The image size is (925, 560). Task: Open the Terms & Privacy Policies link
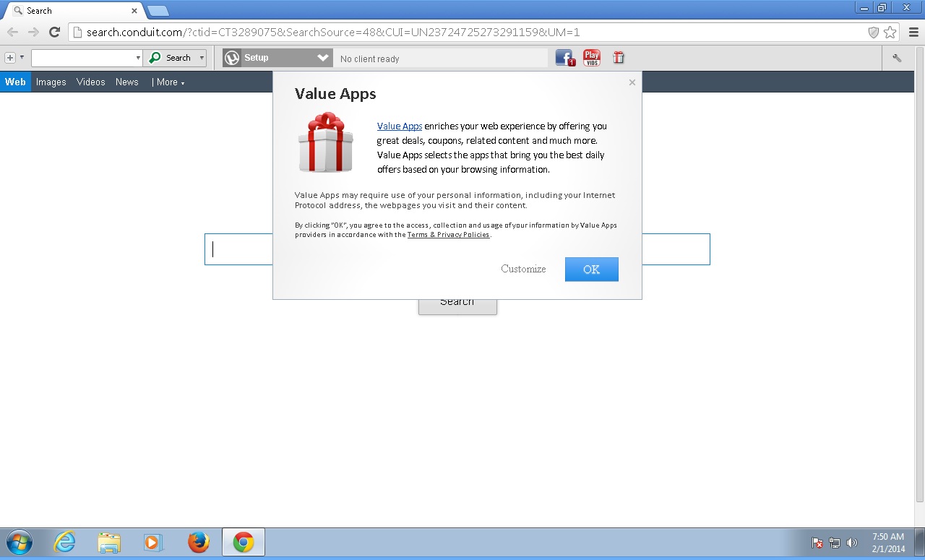click(x=449, y=235)
